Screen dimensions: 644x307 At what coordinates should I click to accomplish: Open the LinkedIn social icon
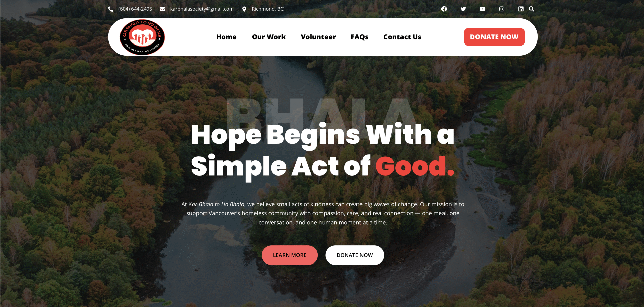pyautogui.click(x=521, y=9)
